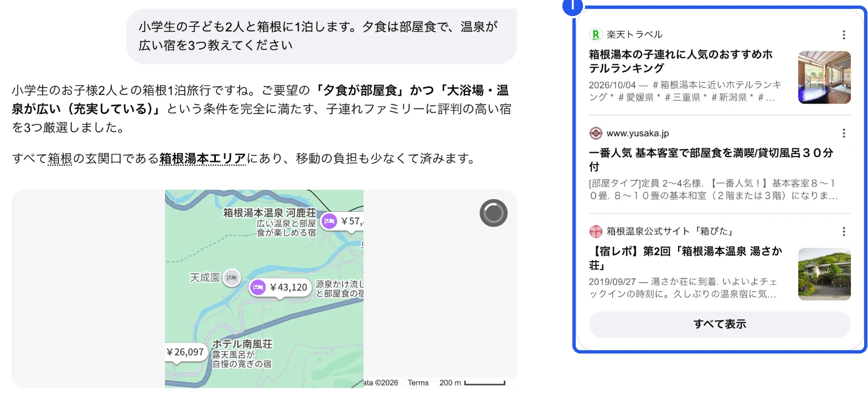Click the 箱根湯本温泉 河鹿荘 map label
Image resolution: width=868 pixels, height=395 pixels.
click(x=270, y=212)
